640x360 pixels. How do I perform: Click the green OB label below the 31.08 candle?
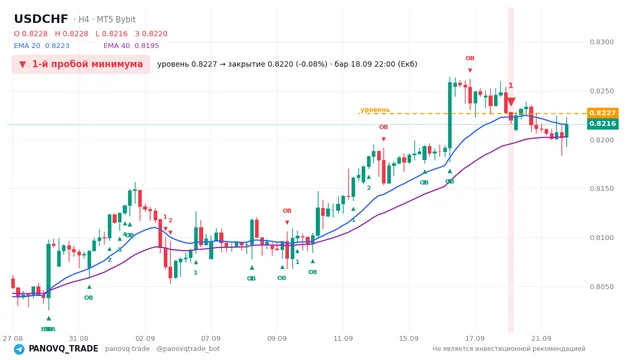[x=89, y=298]
